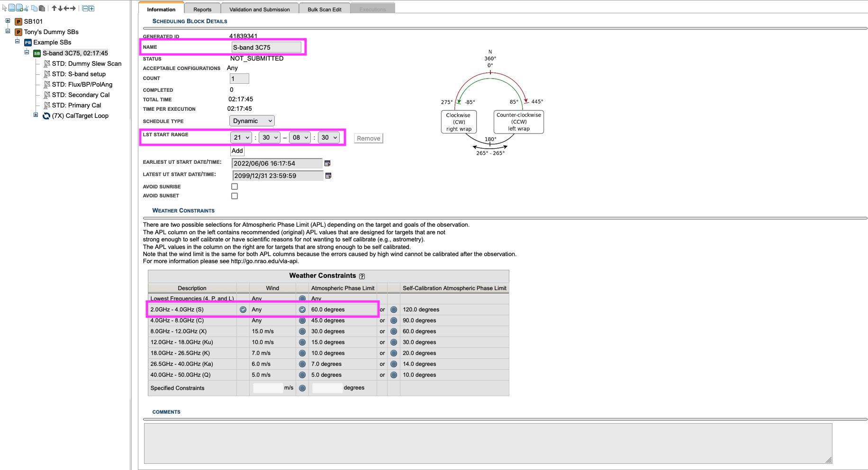
Task: Click inside the Comments text area
Action: click(488, 443)
